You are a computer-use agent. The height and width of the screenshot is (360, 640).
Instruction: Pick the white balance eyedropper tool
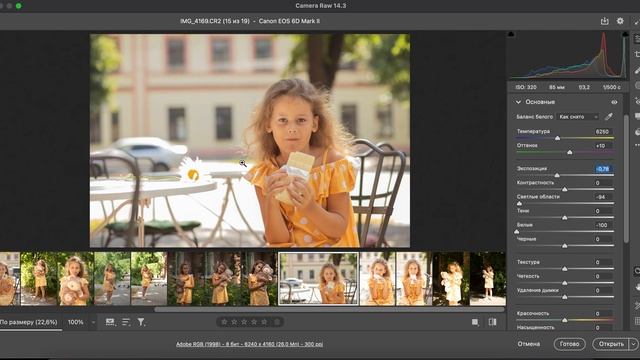point(609,117)
